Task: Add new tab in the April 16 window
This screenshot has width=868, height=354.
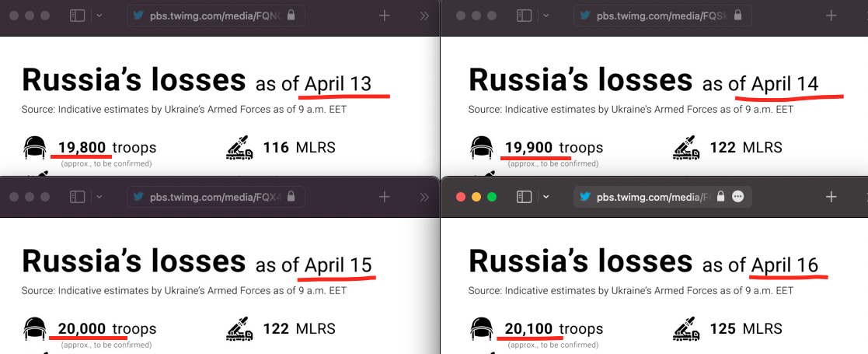Action: [x=831, y=197]
